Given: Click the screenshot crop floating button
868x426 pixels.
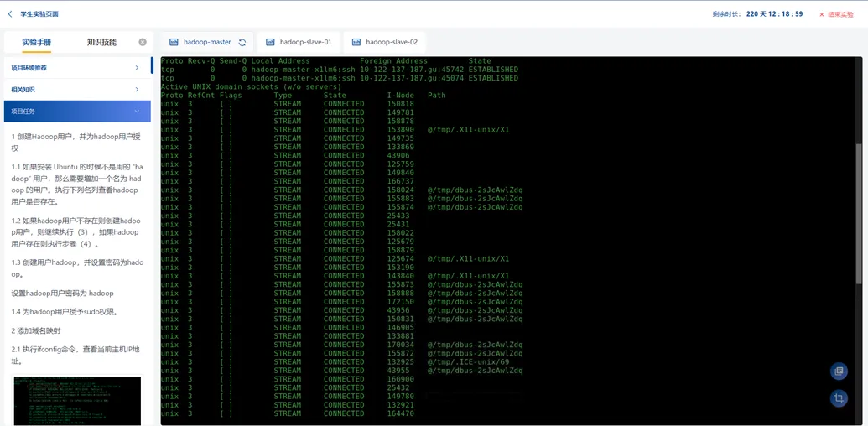Looking at the screenshot, I should click(x=839, y=399).
